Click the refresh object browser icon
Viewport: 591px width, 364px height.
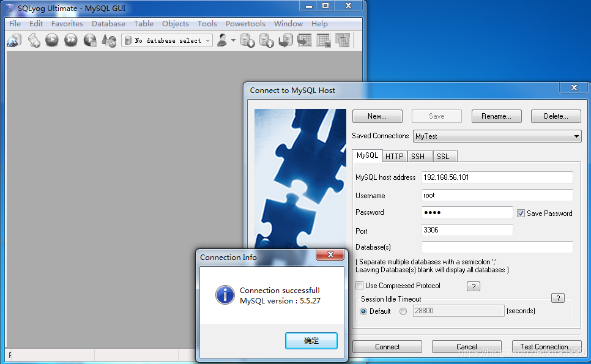[110, 40]
